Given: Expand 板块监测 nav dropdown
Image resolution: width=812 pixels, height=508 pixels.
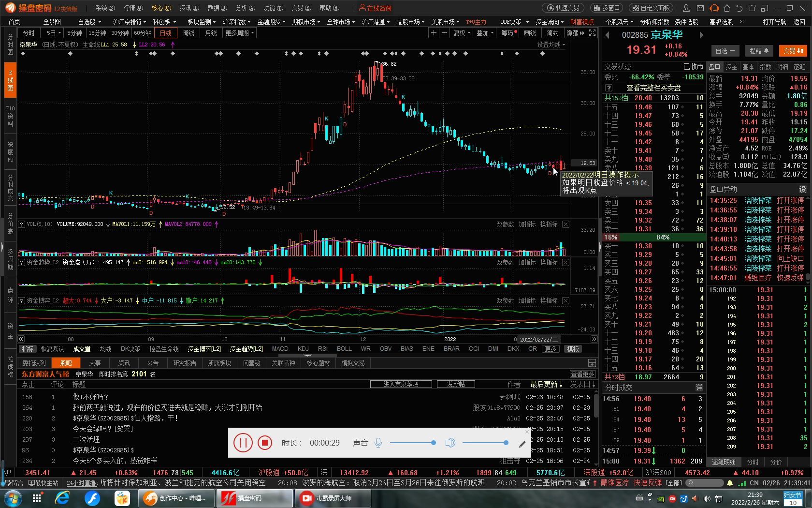Looking at the screenshot, I should pyautogui.click(x=202, y=22).
